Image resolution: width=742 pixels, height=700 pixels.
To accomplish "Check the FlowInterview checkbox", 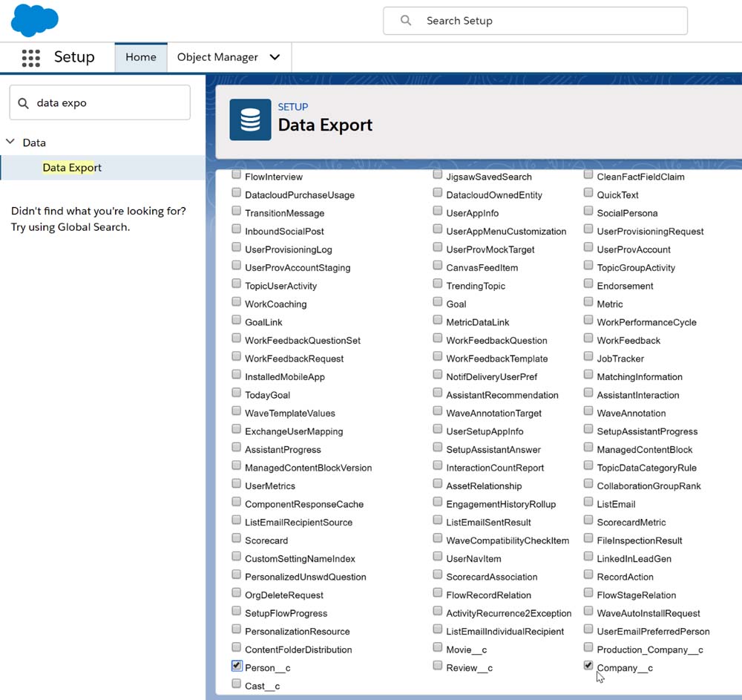I will (x=237, y=175).
